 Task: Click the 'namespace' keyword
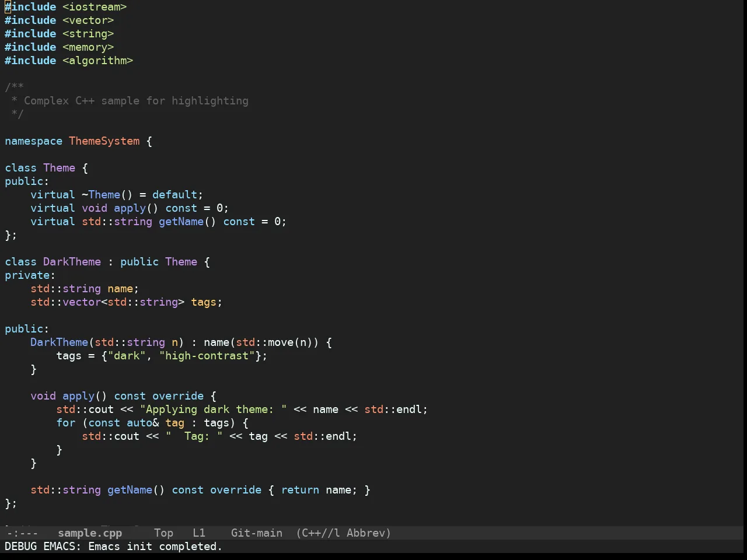(34, 141)
